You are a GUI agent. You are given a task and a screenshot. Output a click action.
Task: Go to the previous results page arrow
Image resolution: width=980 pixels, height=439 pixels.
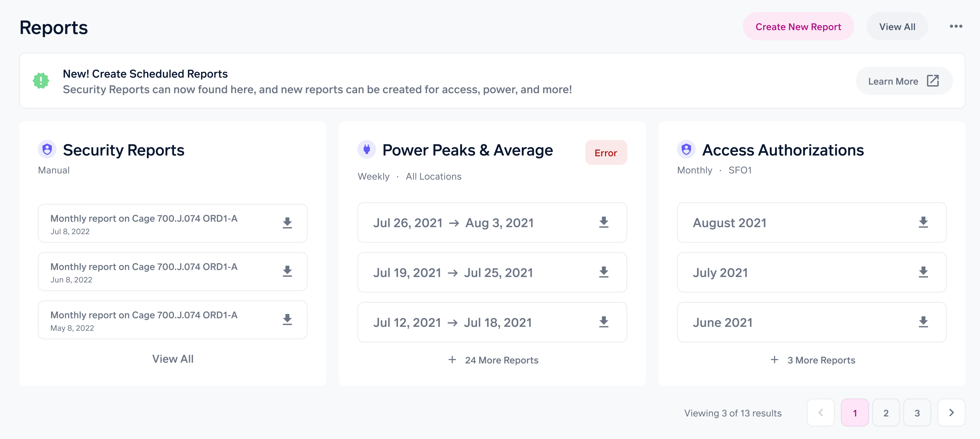821,412
